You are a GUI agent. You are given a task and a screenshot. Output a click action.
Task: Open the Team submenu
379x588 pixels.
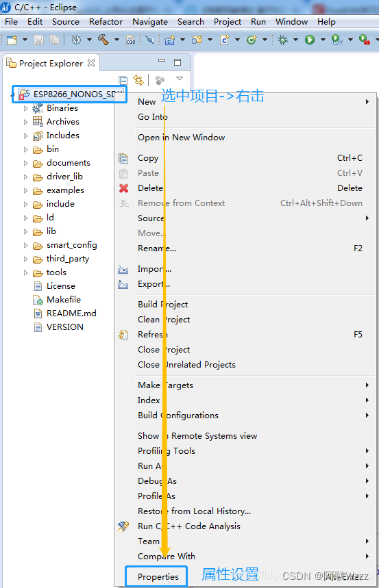(245, 541)
